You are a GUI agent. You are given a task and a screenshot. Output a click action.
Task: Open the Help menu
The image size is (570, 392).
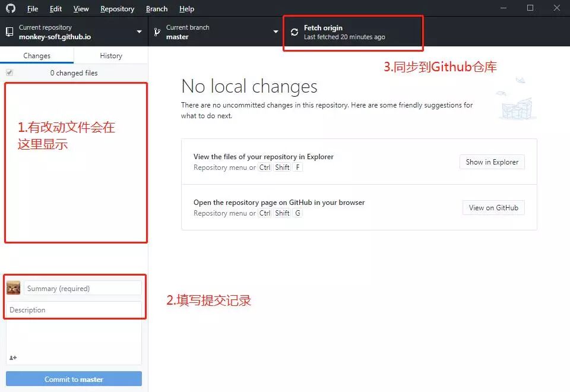186,9
